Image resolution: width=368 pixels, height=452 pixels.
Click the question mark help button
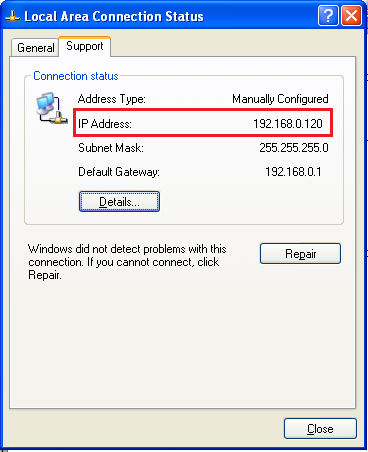[328, 16]
